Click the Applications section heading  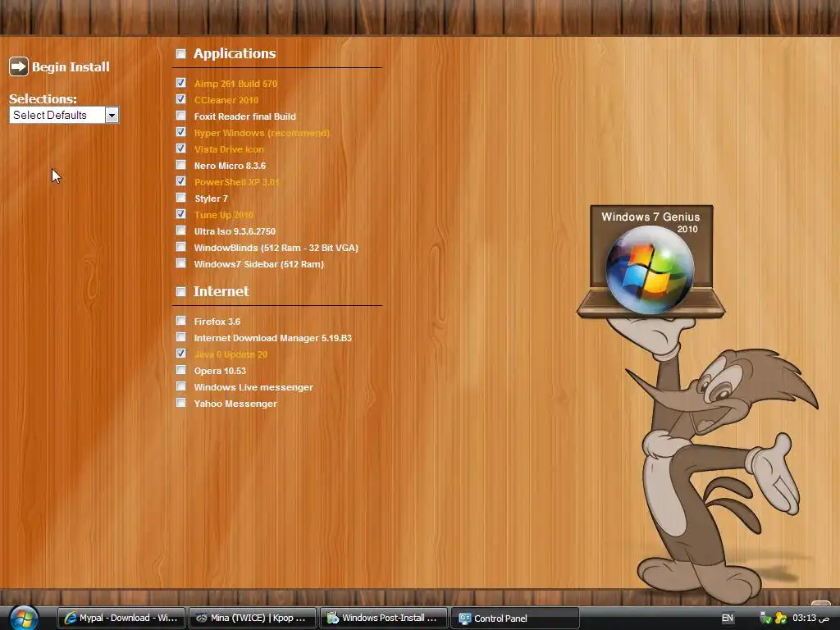point(235,53)
